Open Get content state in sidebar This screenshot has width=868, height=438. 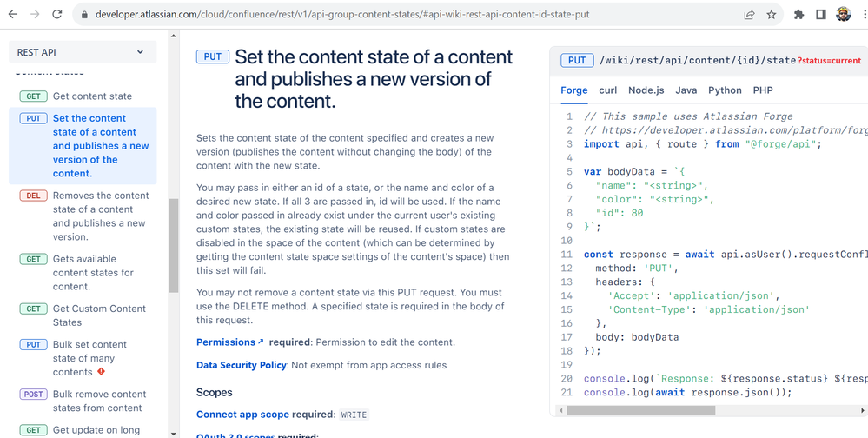(92, 96)
